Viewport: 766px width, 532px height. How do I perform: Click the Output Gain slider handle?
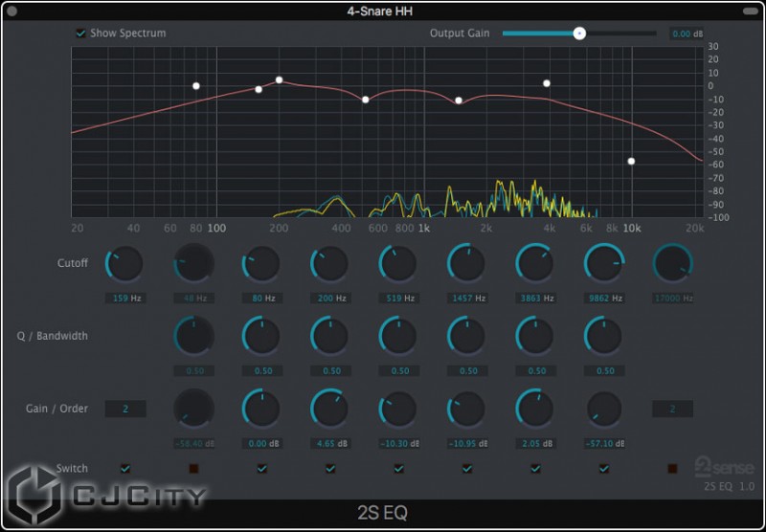point(579,33)
